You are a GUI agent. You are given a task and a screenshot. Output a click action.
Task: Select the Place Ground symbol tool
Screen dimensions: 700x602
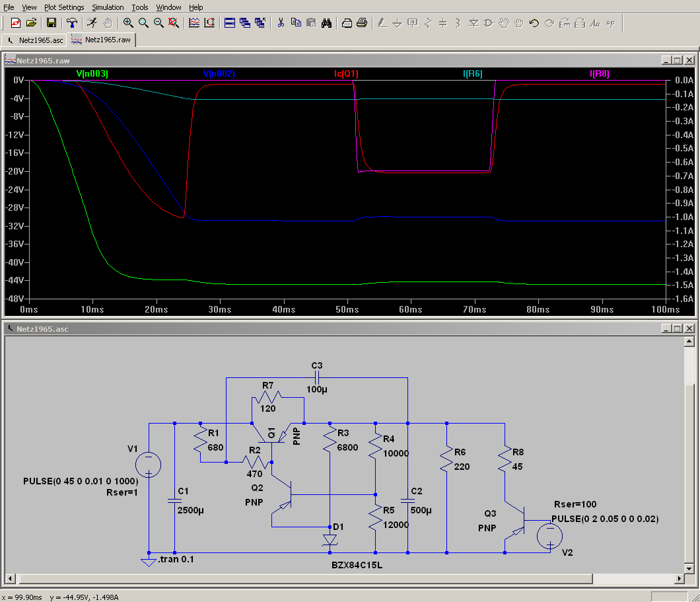[x=398, y=22]
